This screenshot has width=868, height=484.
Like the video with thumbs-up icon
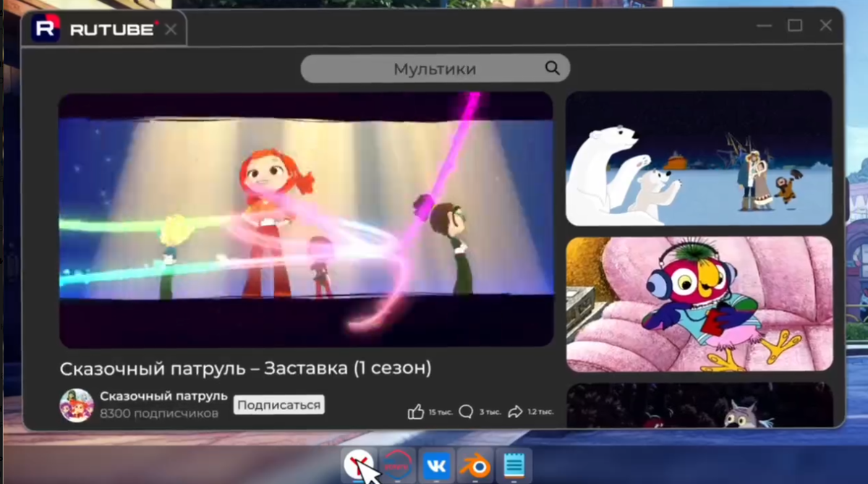coord(415,412)
